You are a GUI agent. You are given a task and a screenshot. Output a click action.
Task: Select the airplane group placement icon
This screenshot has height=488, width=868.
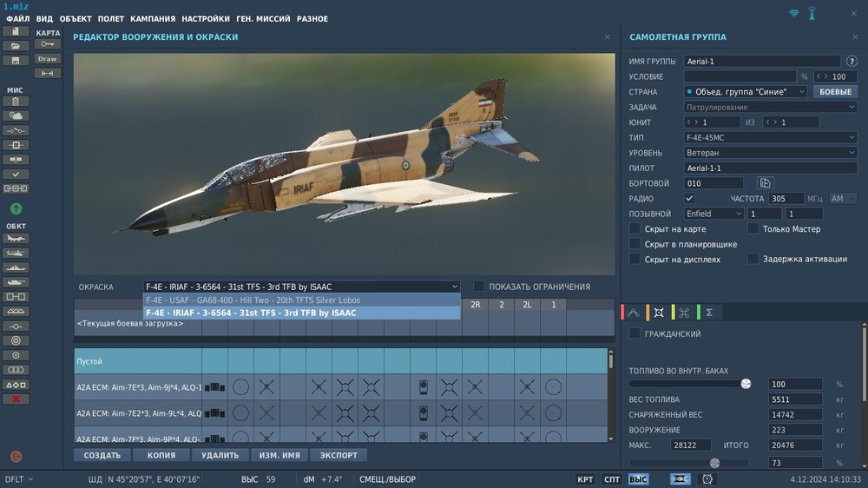(16, 239)
